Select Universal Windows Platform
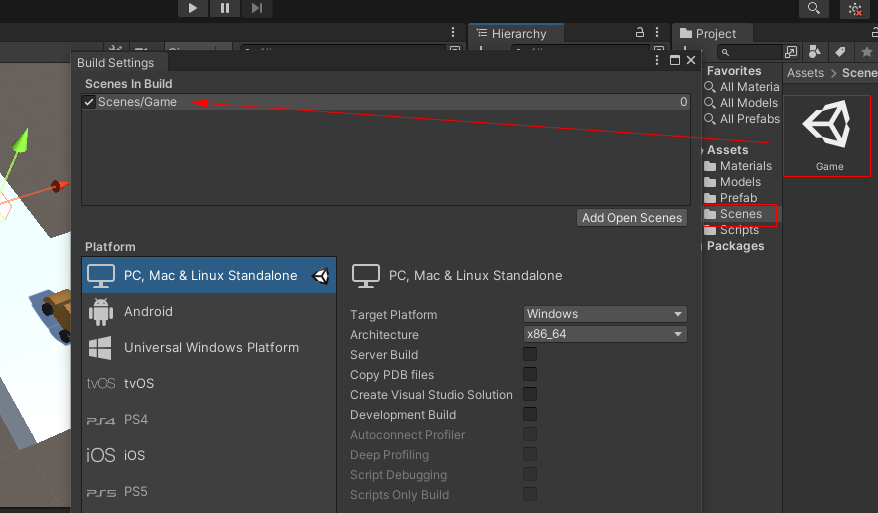 209,347
